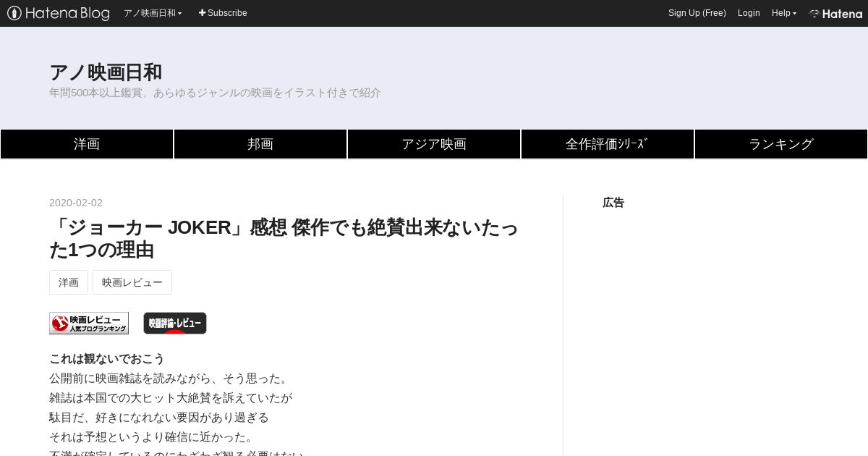Viewport: 868px width, 456px height.
Task: Expand the Help dropdown menu
Action: click(x=784, y=13)
